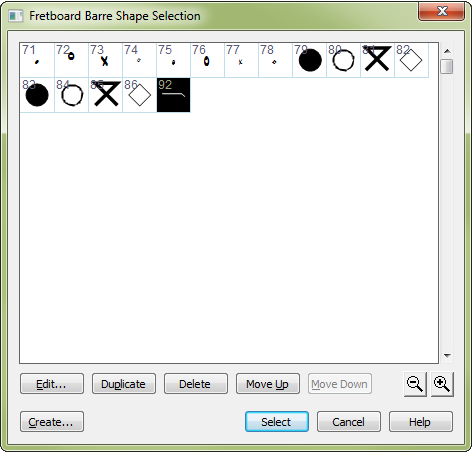Move selected shape up

point(268,384)
